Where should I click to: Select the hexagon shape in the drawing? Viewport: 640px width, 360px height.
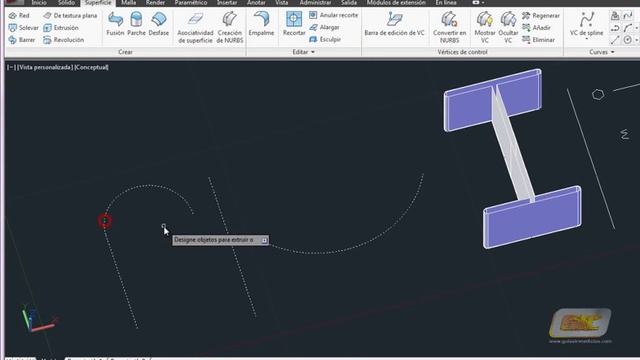tap(598, 95)
